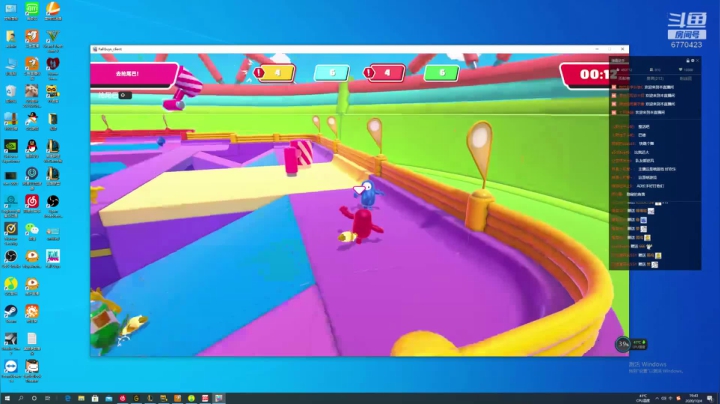The width and height of the screenshot is (720, 404).
Task: Launch the WeChat desktop shortcut
Action: point(32,230)
